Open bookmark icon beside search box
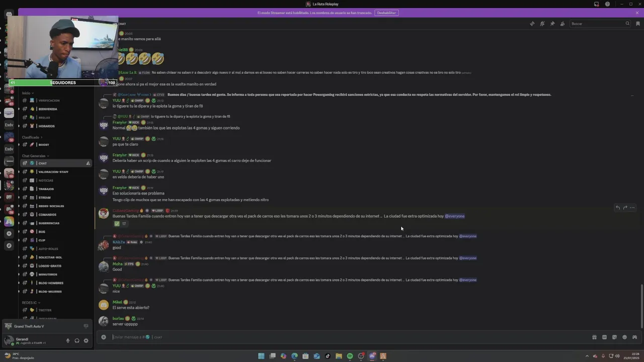 pyautogui.click(x=638, y=24)
